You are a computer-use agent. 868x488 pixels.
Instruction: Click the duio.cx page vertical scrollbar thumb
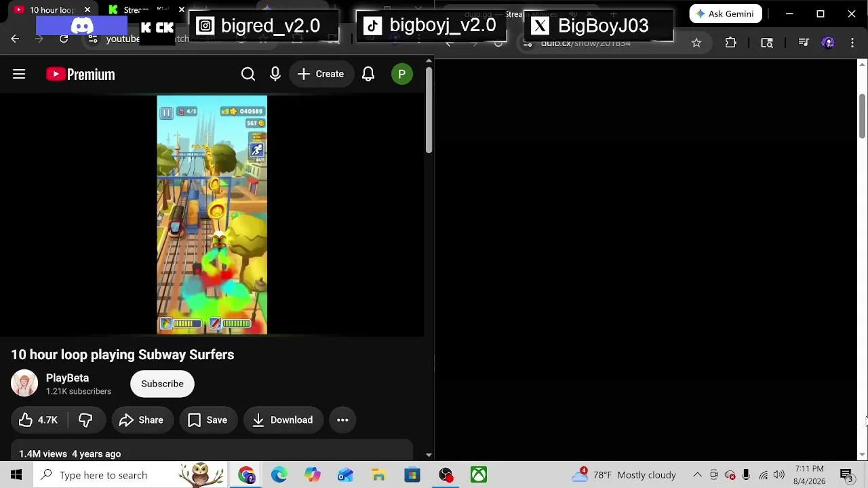862,117
